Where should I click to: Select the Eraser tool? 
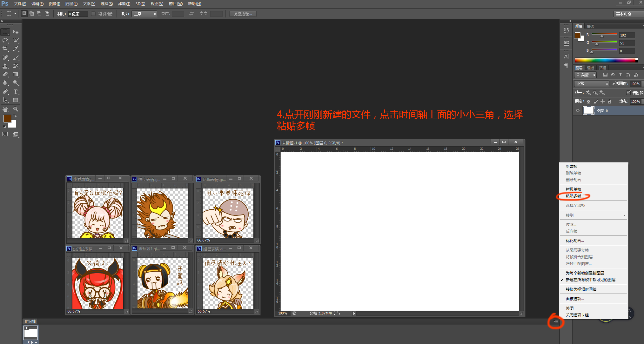[x=5, y=74]
